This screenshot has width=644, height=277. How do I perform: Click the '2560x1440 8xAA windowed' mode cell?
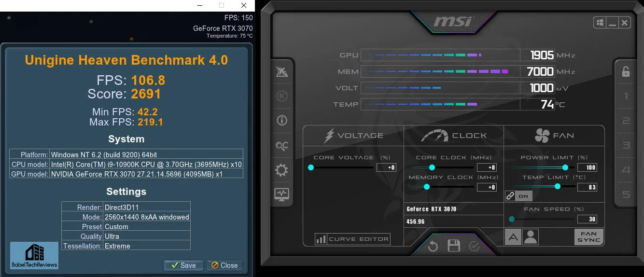click(147, 217)
